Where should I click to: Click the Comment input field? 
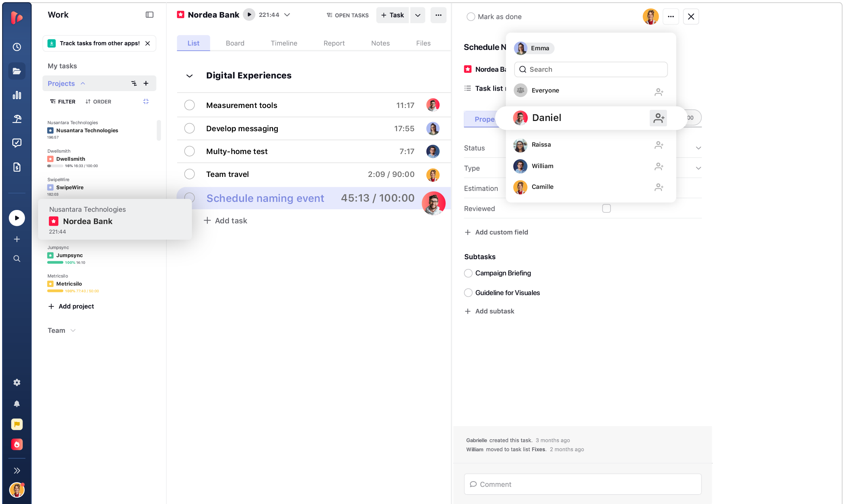(583, 484)
